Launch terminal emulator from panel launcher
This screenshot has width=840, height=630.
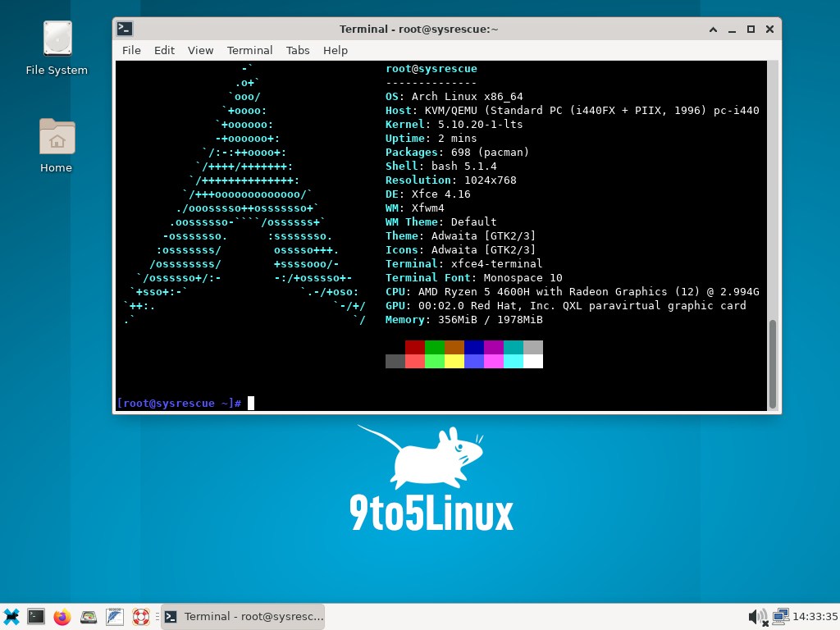pyautogui.click(x=36, y=617)
